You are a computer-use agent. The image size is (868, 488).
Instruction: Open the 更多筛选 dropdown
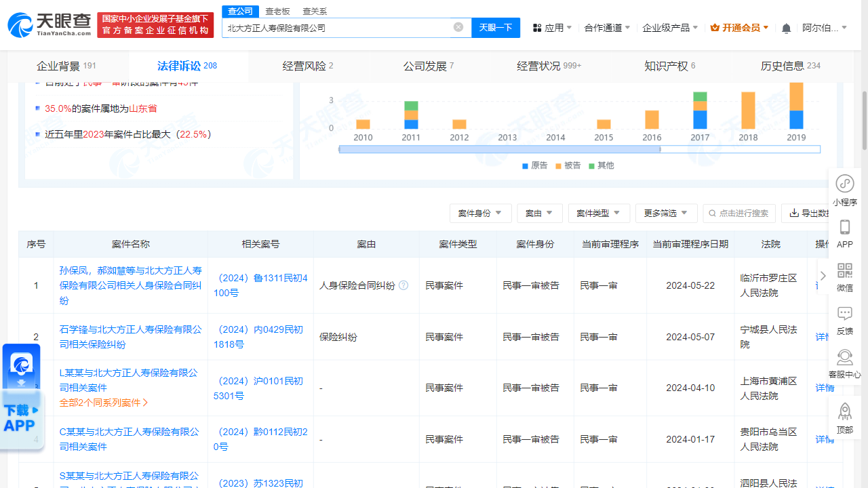666,213
